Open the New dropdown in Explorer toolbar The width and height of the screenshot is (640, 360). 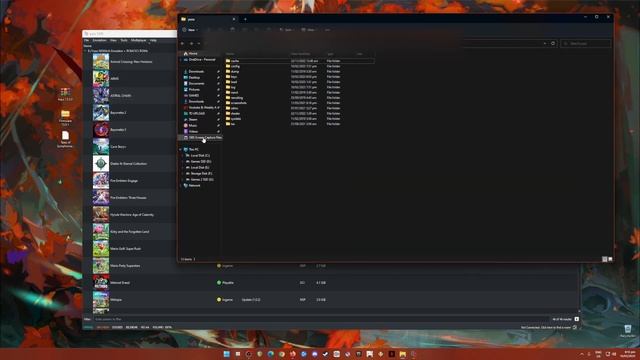point(190,30)
